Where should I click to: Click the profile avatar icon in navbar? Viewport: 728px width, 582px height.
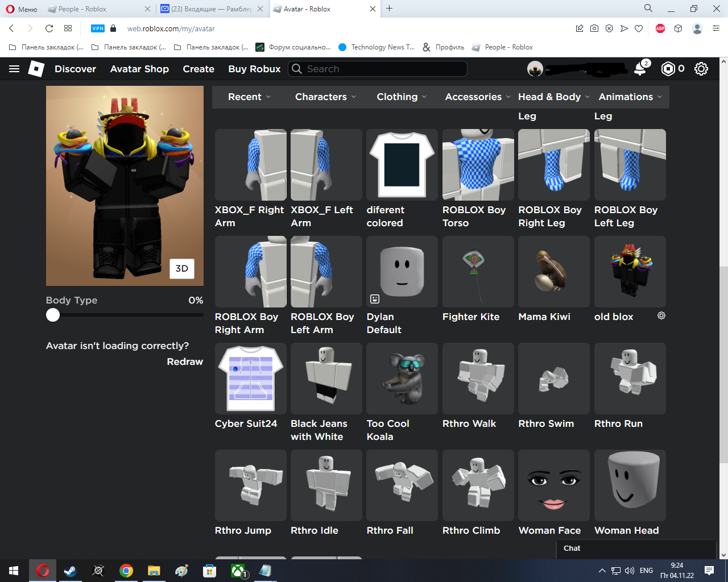tap(535, 69)
